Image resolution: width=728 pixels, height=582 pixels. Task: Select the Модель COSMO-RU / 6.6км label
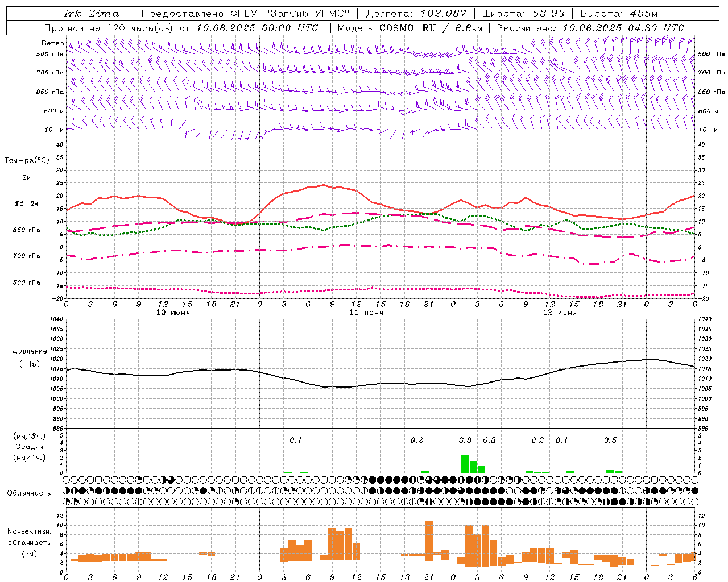pos(409,28)
